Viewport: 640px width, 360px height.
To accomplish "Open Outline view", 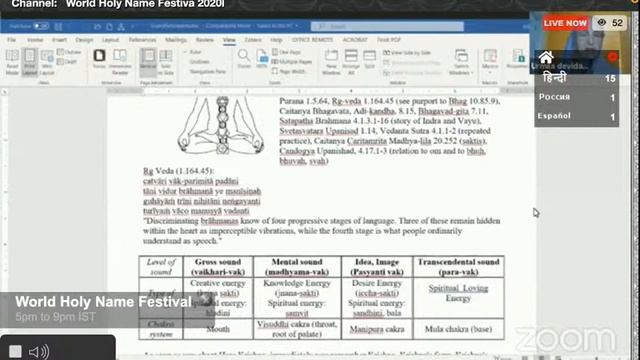I will coord(69,52).
